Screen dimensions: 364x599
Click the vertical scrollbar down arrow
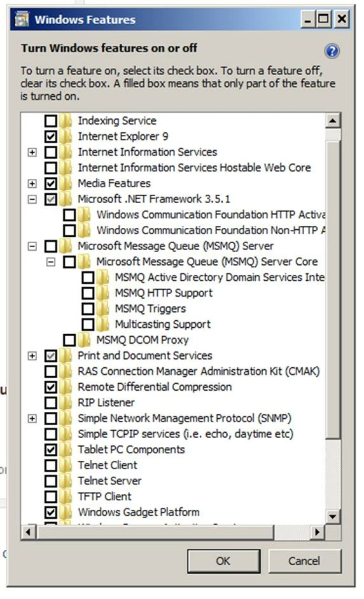(x=333, y=518)
